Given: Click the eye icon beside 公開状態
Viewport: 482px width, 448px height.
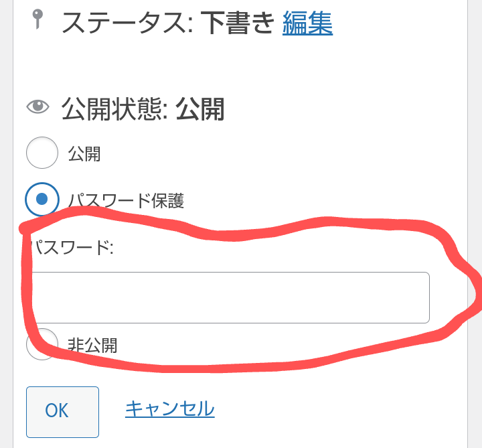Looking at the screenshot, I should pos(37,106).
